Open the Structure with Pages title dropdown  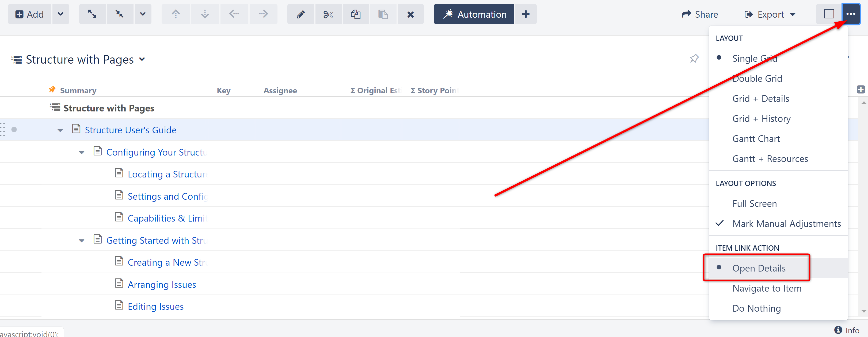tap(142, 59)
